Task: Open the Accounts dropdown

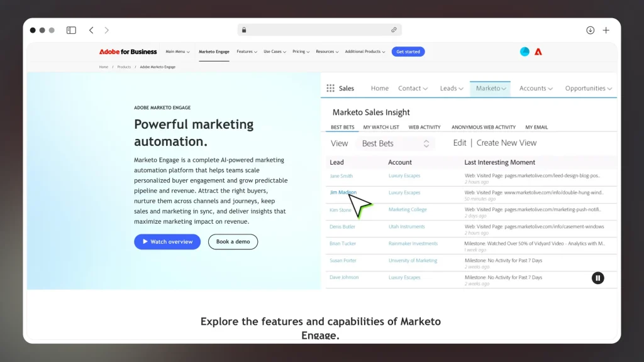Action: tap(535, 88)
